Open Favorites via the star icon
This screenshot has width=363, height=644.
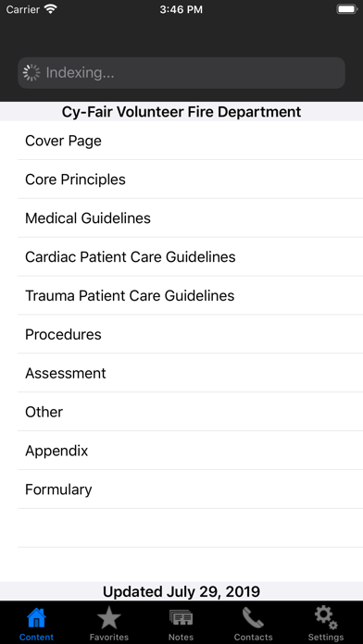click(x=109, y=618)
